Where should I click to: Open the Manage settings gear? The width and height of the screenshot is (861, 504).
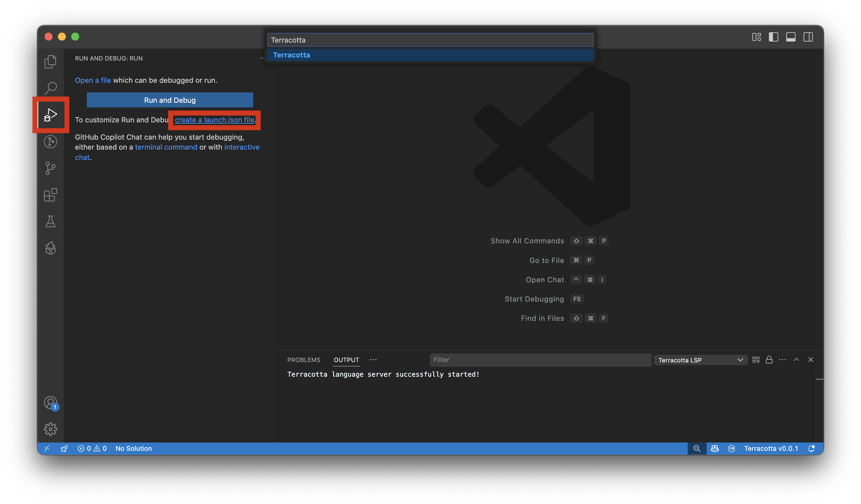click(50, 429)
